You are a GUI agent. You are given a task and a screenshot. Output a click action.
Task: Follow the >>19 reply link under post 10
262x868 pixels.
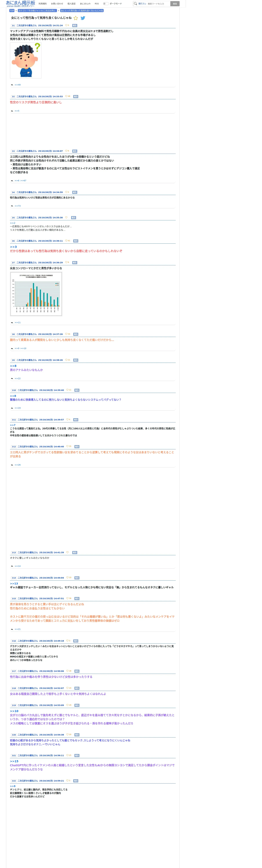(x=17, y=408)
